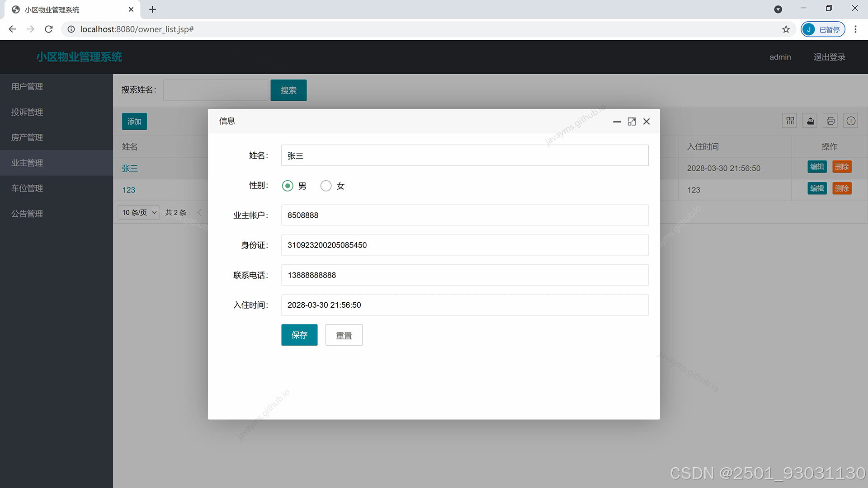Close the 小区物业管理系统 browser tab
Screen dimensions: 868x488
tap(131, 9)
